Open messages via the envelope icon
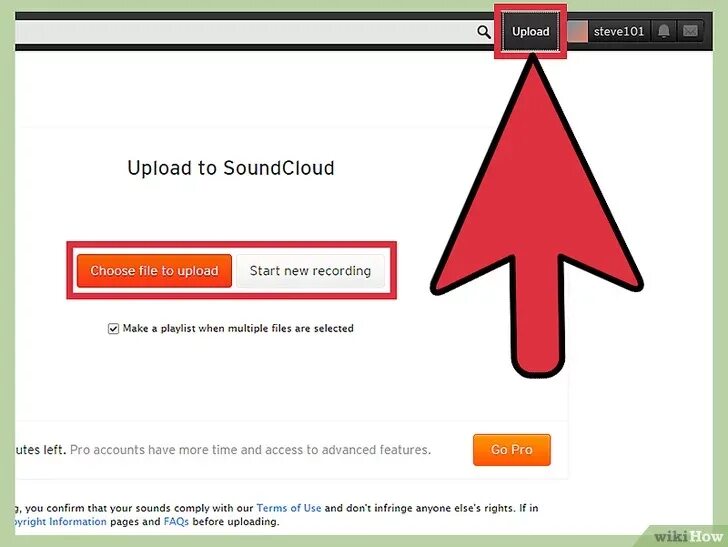728x547 pixels. pyautogui.click(x=690, y=32)
